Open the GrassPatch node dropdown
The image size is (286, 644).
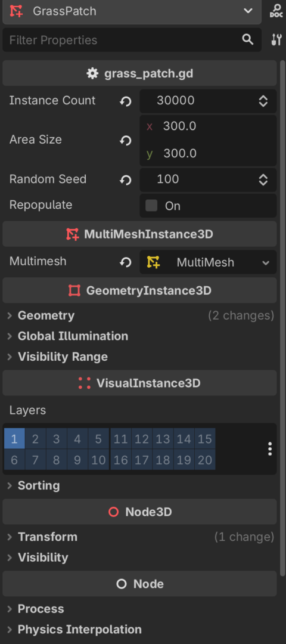point(132,11)
